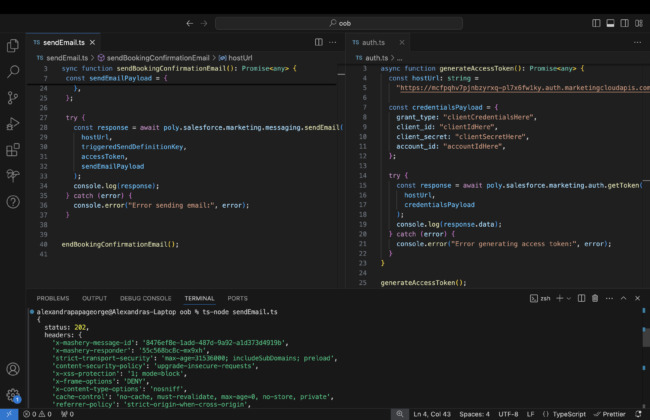Switch to the DEBUG CONSOLE panel tab
Viewport: 650px width, 420px height.
pos(146,299)
